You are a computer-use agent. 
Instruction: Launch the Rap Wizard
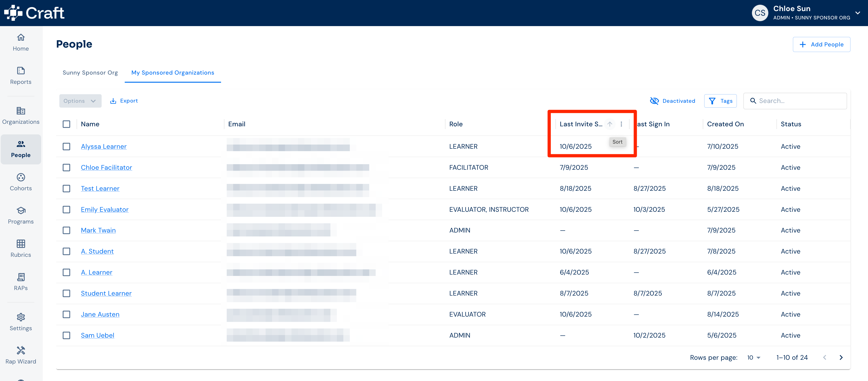pos(21,355)
